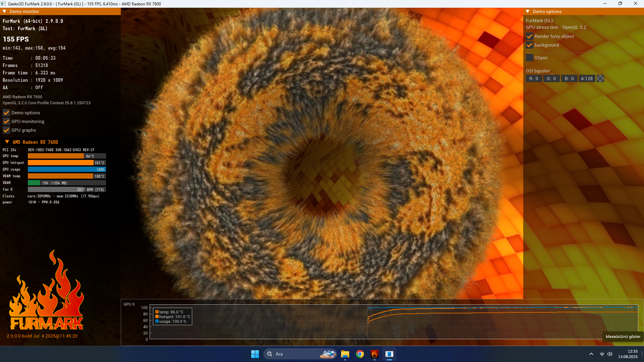Disable the background checkbox
The height and width of the screenshot is (362, 644).
(530, 45)
